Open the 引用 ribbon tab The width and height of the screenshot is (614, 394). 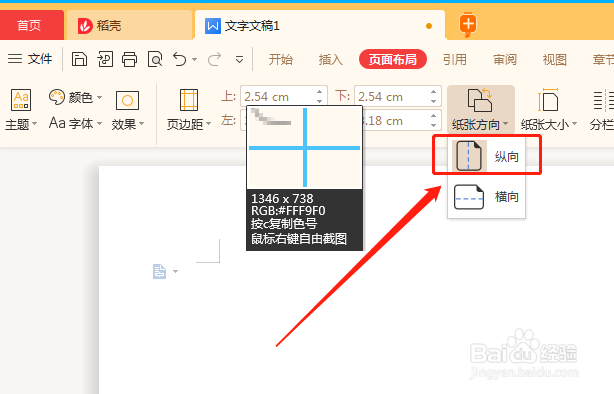pyautogui.click(x=455, y=60)
